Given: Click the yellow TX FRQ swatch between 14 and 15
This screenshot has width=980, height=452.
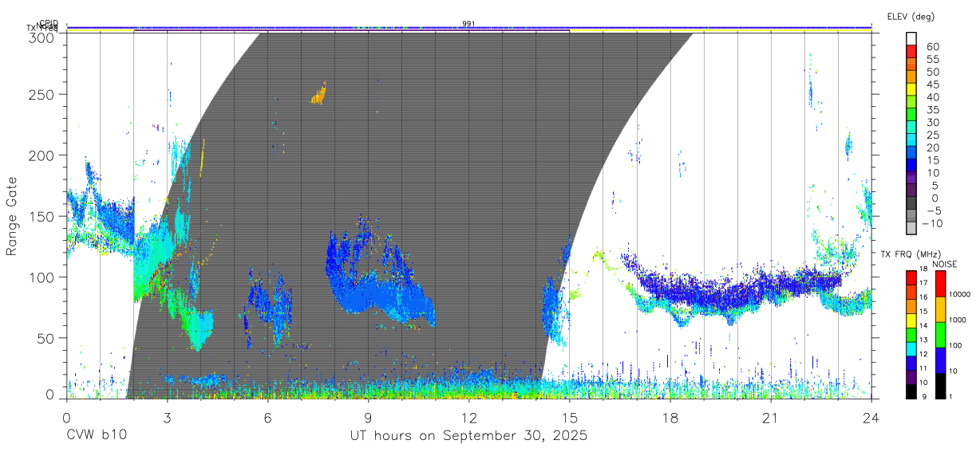Looking at the screenshot, I should (x=911, y=320).
